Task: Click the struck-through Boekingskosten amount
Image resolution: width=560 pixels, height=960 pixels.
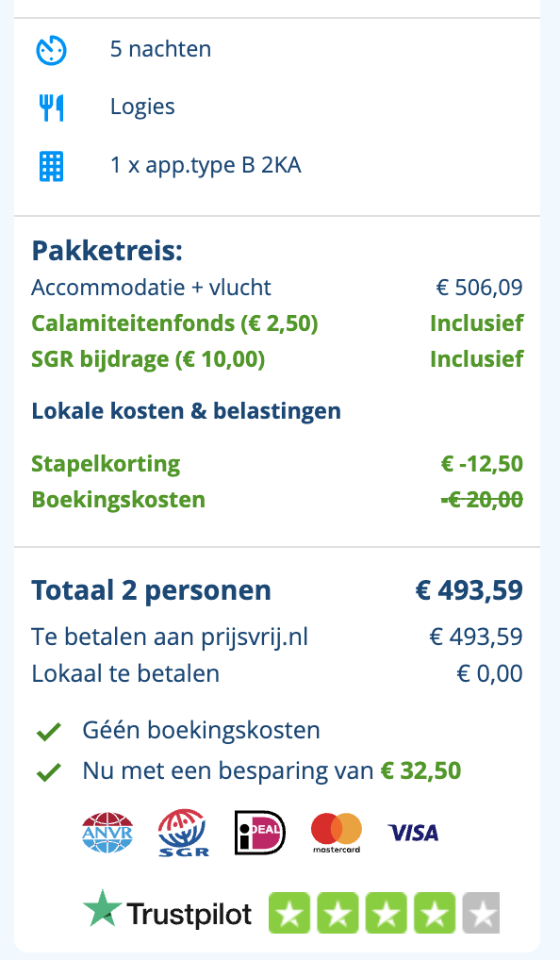Action: (483, 500)
